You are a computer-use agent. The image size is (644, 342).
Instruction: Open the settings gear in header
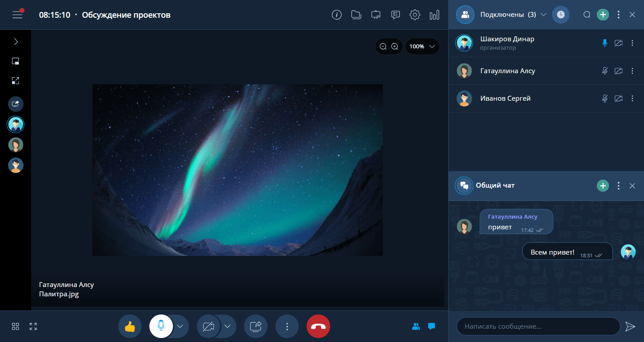(414, 15)
